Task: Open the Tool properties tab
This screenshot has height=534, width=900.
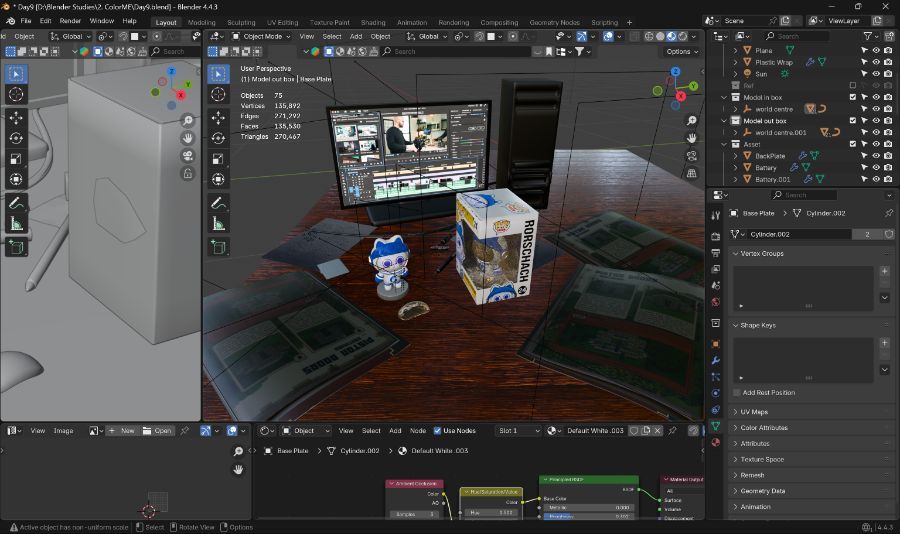Action: click(715, 216)
